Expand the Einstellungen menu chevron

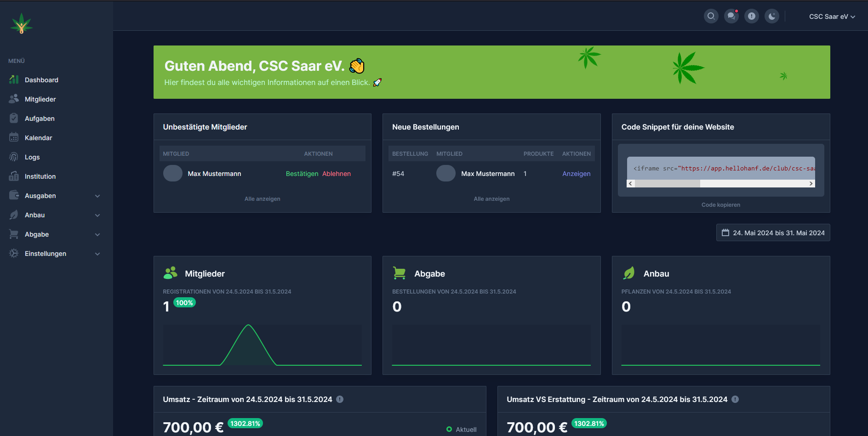coord(97,254)
